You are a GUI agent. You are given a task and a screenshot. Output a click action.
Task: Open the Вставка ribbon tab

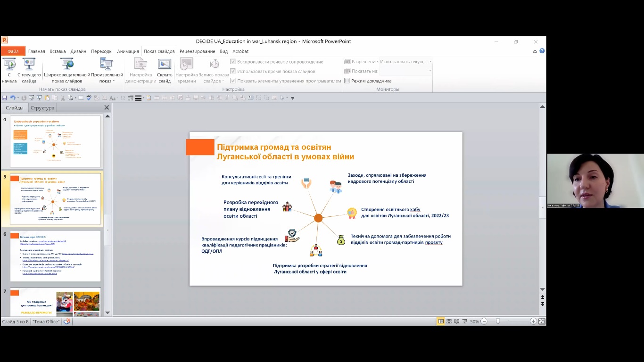pos(58,51)
